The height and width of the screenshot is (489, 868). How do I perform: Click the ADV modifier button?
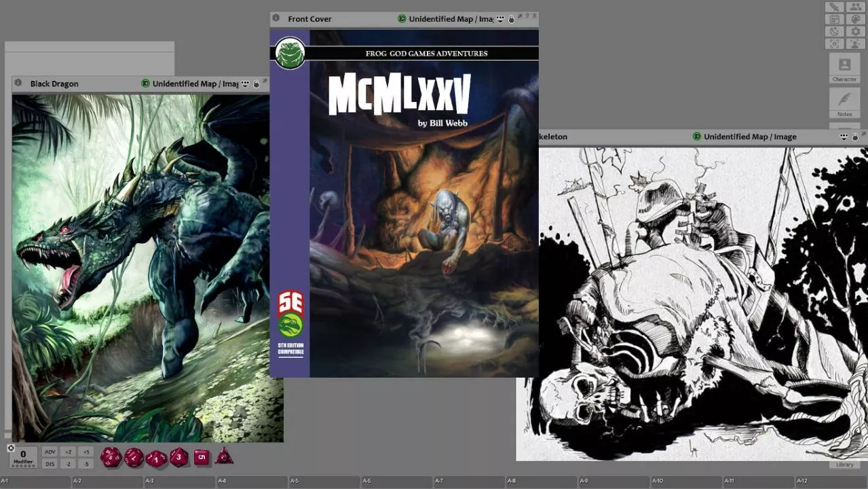click(50, 452)
